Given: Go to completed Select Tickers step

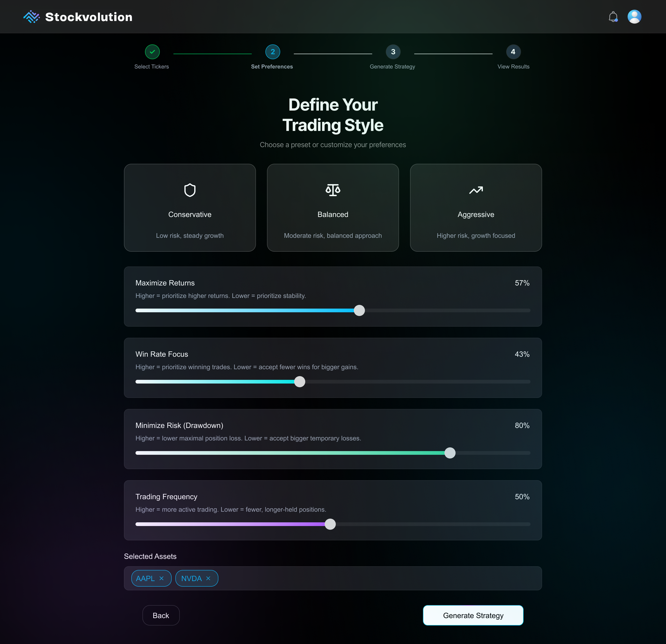Looking at the screenshot, I should tap(152, 52).
